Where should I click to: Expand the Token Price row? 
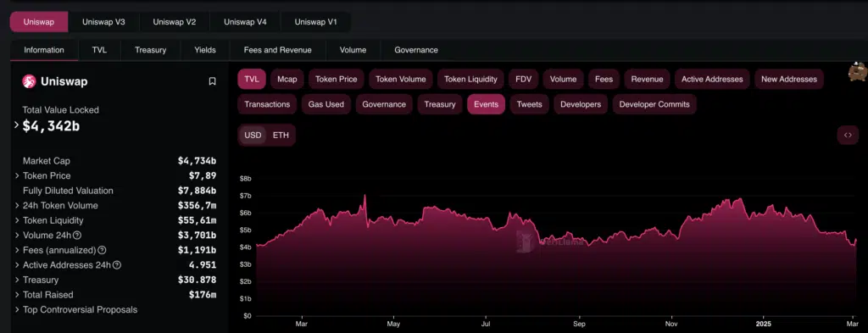pos(17,175)
